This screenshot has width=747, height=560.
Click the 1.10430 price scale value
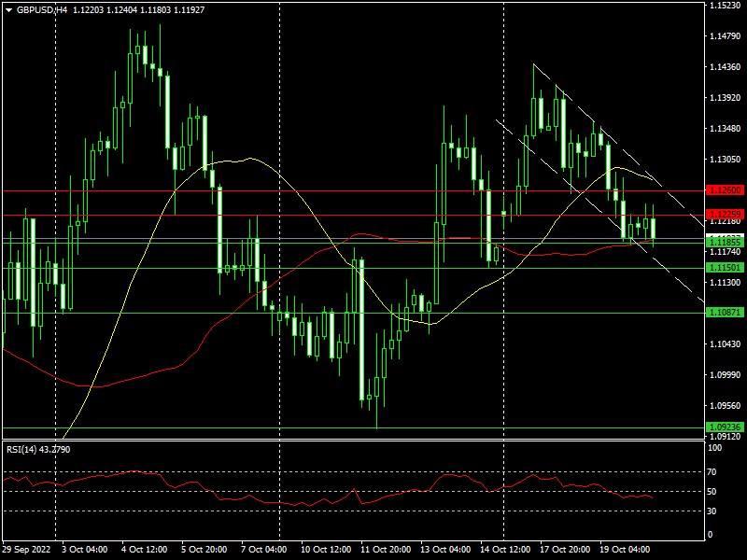point(725,343)
